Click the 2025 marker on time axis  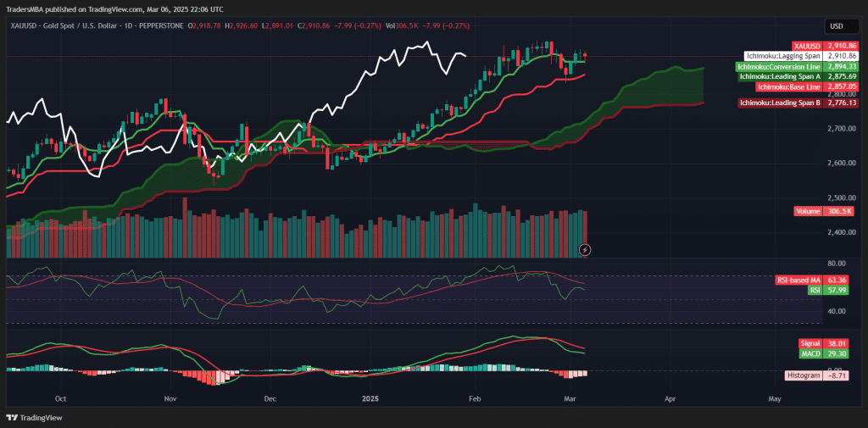pyautogui.click(x=372, y=397)
